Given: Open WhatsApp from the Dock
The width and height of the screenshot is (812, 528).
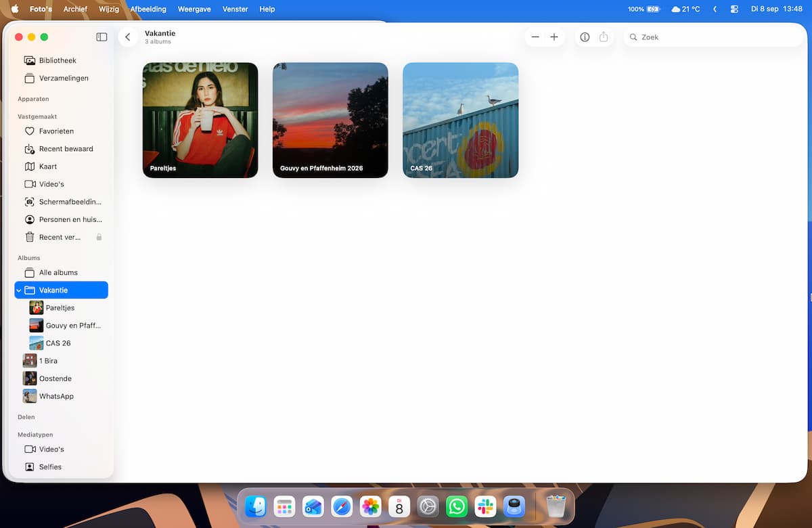Looking at the screenshot, I should click(457, 506).
